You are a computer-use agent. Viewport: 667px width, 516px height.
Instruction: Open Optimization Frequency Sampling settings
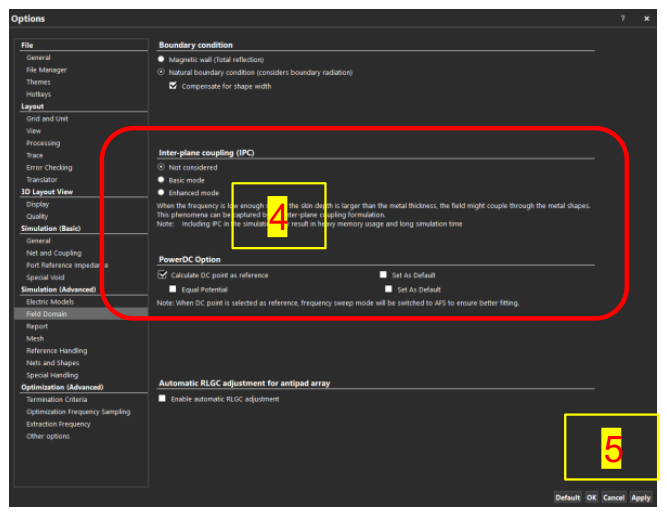[78, 412]
